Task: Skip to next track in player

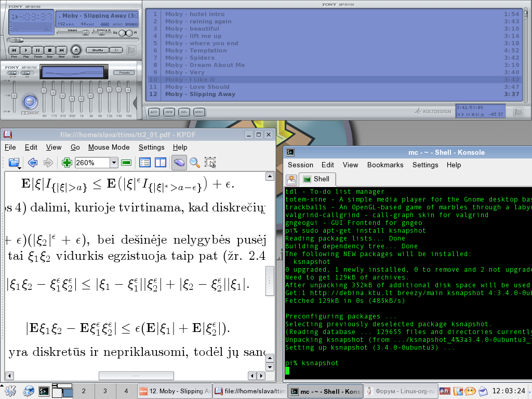Action: click(61, 50)
